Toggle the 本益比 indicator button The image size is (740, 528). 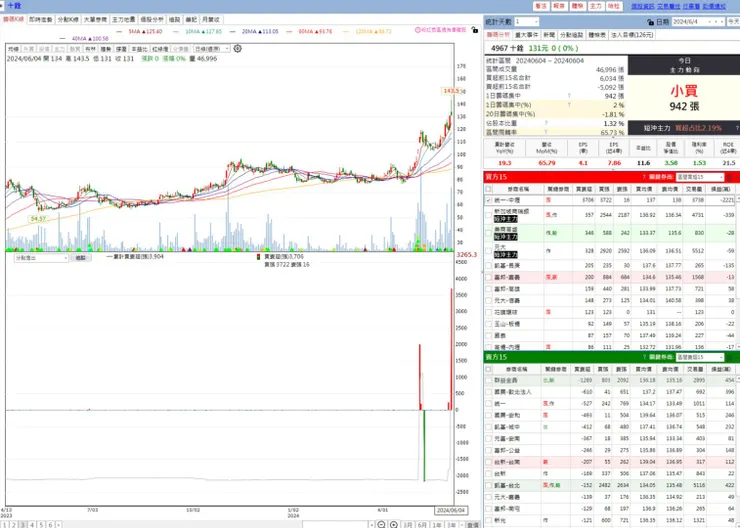click(x=139, y=49)
